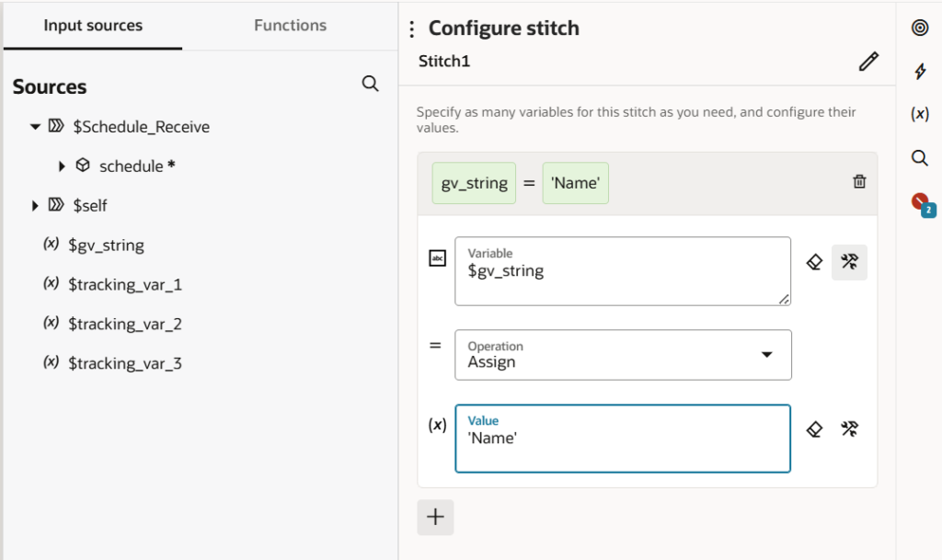Switch to the Functions tab
Image resolution: width=942 pixels, height=560 pixels.
(x=290, y=26)
